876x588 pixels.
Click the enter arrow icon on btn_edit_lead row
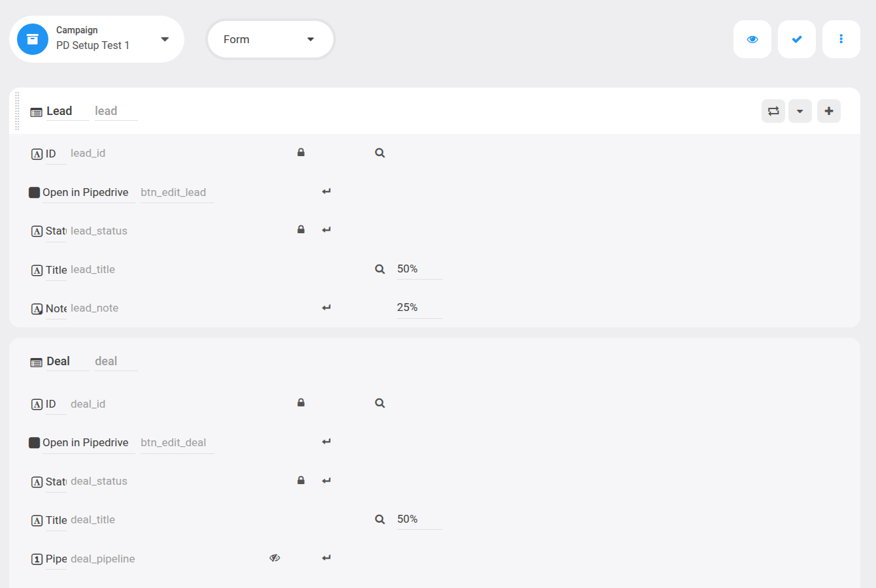pos(326,191)
